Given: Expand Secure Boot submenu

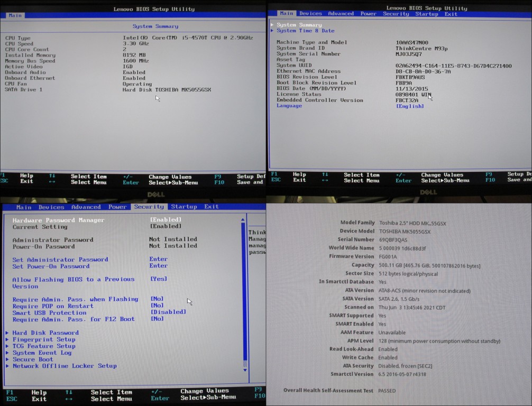Looking at the screenshot, I should [33, 359].
